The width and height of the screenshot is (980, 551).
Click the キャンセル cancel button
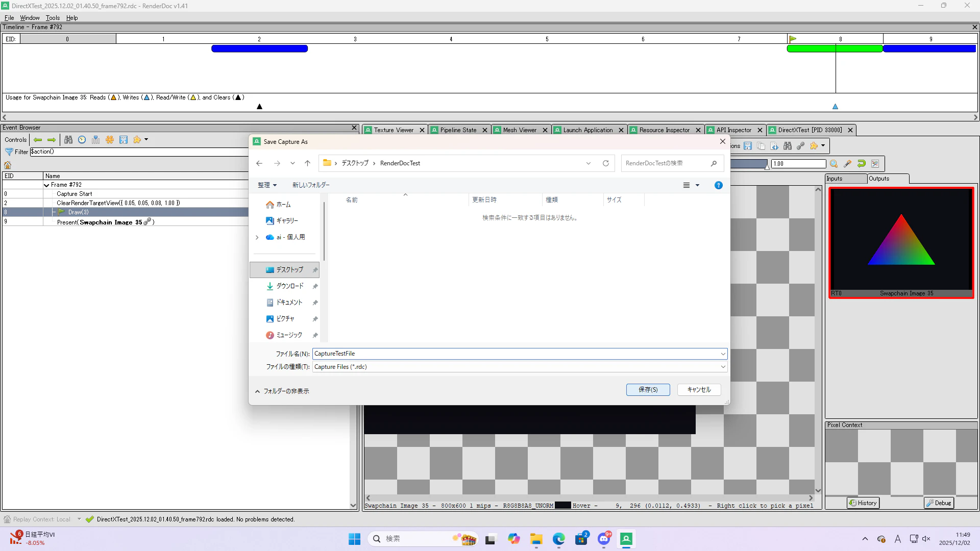(699, 390)
